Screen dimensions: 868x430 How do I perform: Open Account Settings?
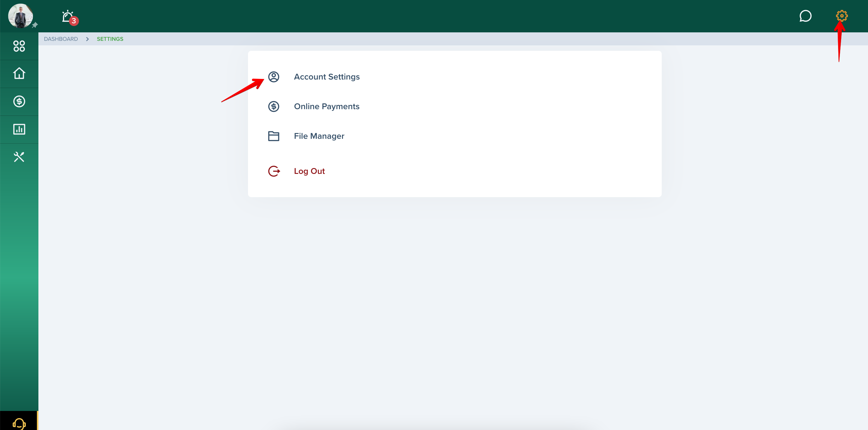[x=327, y=77]
